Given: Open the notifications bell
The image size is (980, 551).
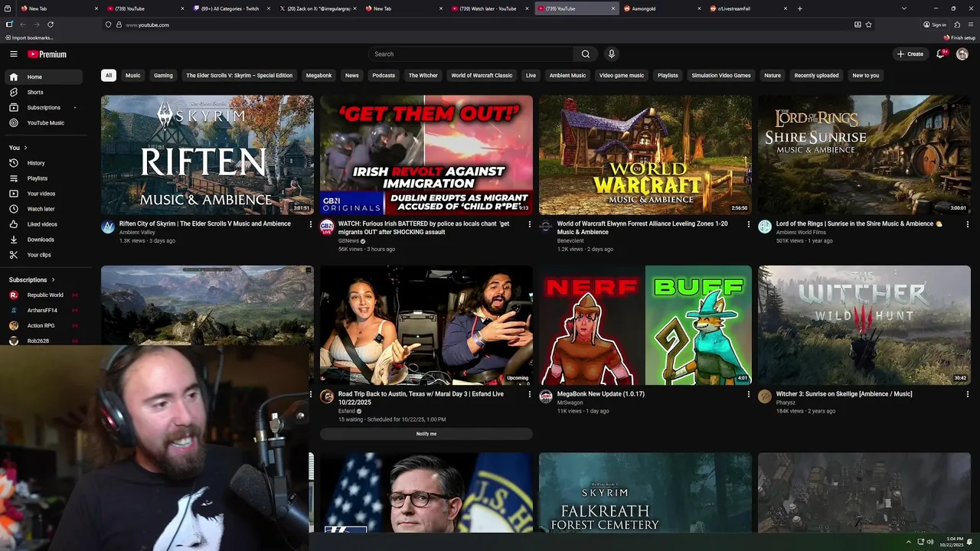Looking at the screenshot, I should coord(941,54).
